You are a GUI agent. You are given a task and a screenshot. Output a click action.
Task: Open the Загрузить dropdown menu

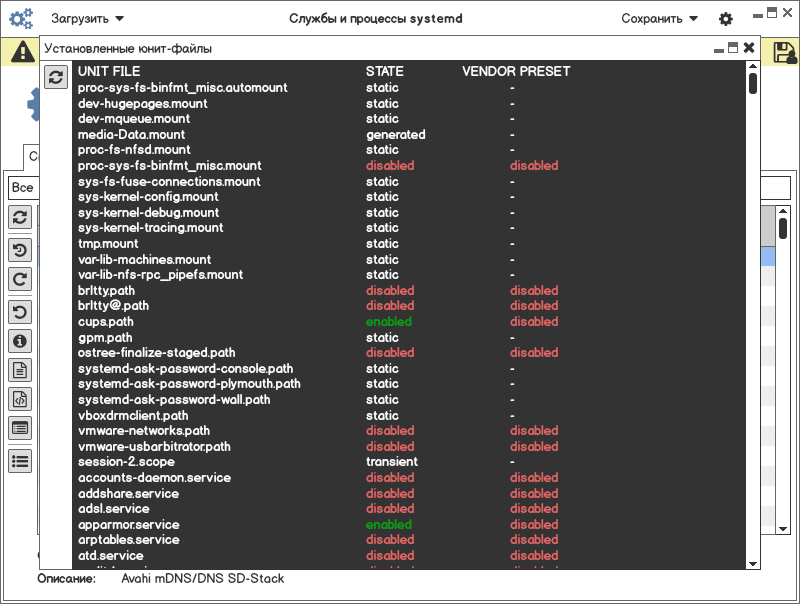tap(88, 18)
